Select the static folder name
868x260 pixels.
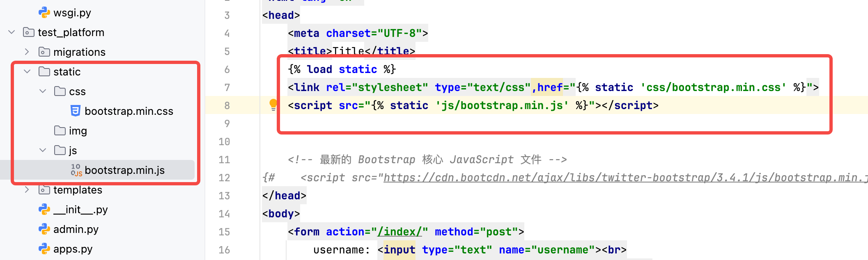tap(67, 72)
